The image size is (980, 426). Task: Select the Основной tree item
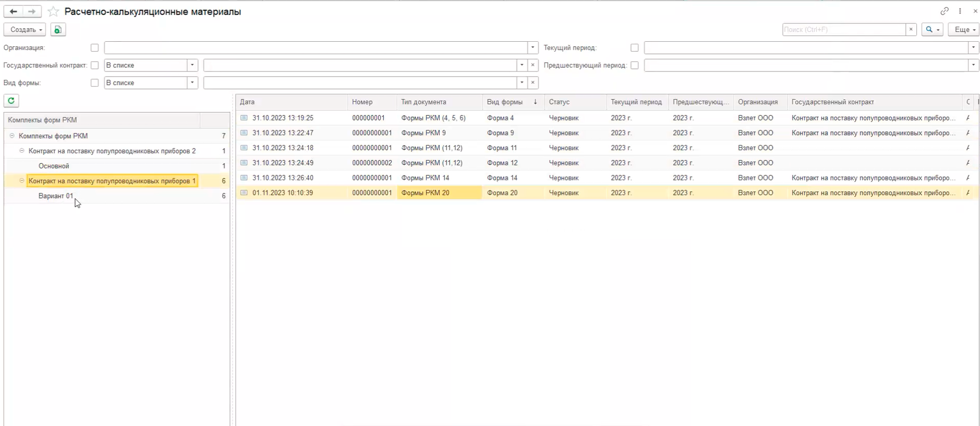(x=54, y=166)
